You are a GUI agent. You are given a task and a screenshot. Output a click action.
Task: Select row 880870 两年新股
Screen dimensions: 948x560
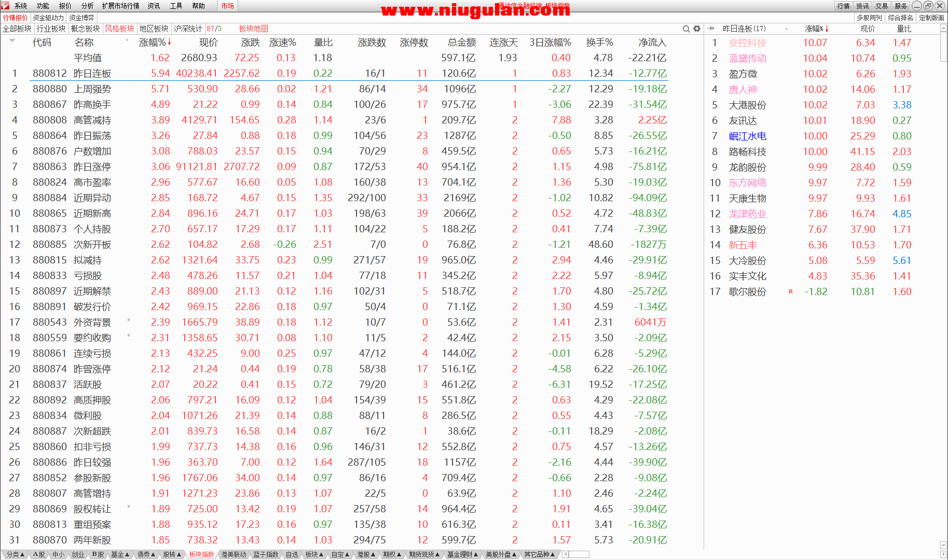tap(334, 540)
